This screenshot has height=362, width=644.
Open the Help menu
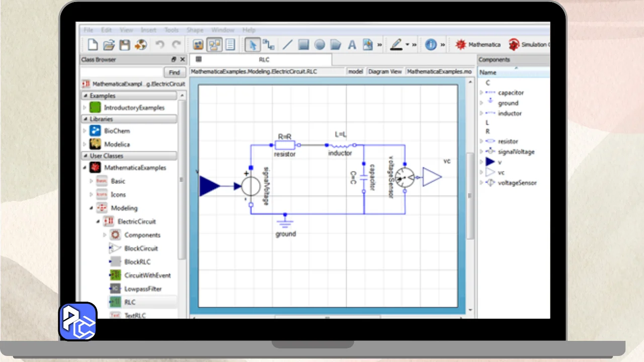pyautogui.click(x=249, y=30)
